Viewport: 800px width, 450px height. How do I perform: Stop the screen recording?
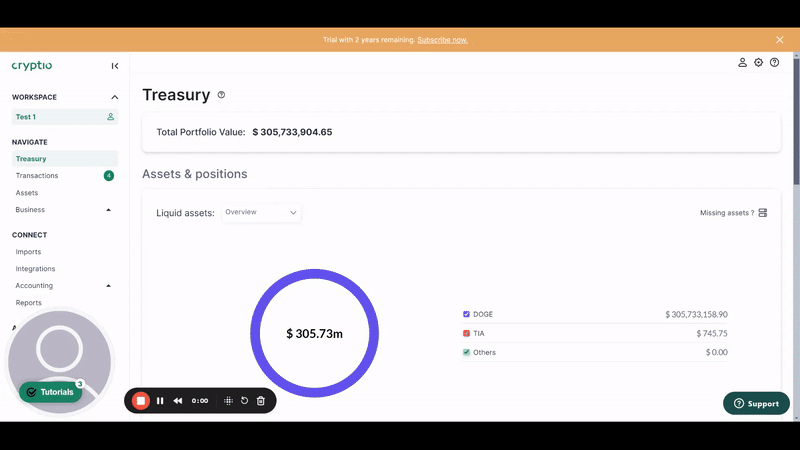tap(141, 401)
